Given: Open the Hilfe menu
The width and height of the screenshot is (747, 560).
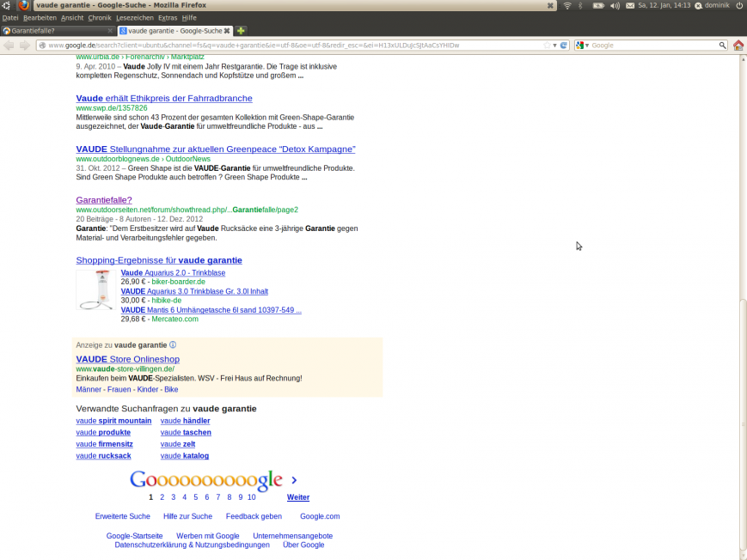Looking at the screenshot, I should pyautogui.click(x=188, y=18).
